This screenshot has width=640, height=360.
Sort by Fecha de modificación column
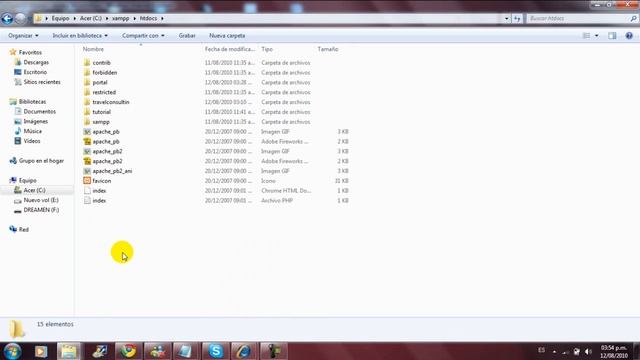pyautogui.click(x=229, y=49)
